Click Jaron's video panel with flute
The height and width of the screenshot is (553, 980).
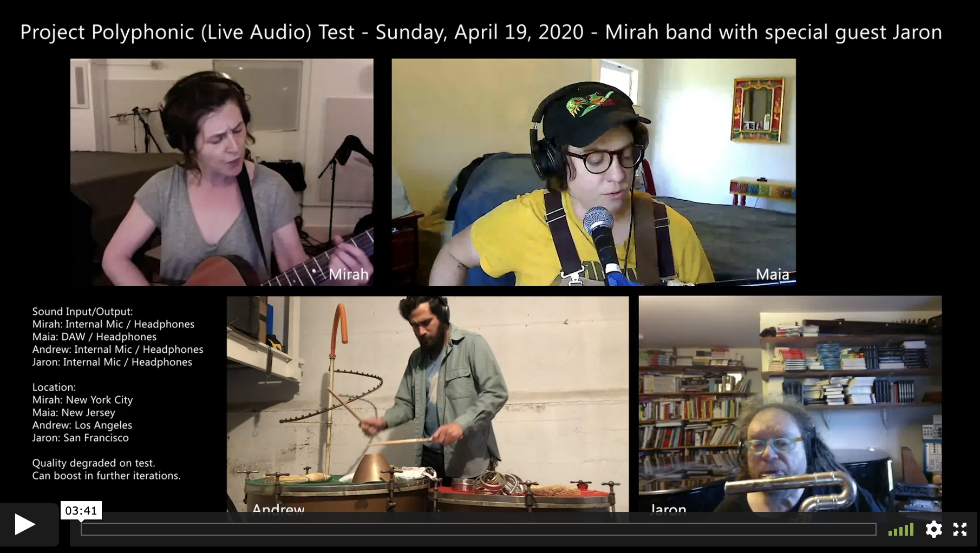(x=790, y=404)
